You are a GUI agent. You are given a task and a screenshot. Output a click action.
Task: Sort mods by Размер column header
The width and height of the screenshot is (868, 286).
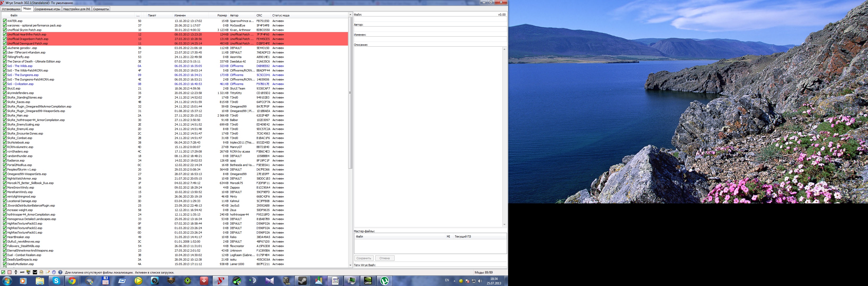[218, 15]
